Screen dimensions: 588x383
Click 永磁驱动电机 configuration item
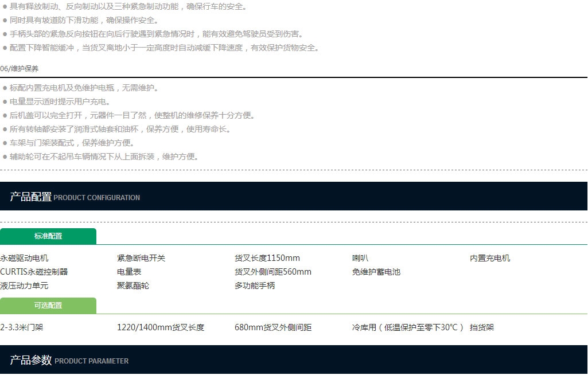[x=24, y=258]
